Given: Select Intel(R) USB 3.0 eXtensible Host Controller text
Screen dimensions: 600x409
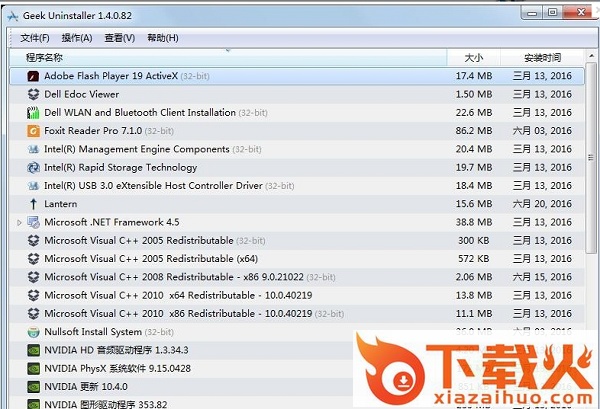Looking at the screenshot, I should click(x=153, y=186).
